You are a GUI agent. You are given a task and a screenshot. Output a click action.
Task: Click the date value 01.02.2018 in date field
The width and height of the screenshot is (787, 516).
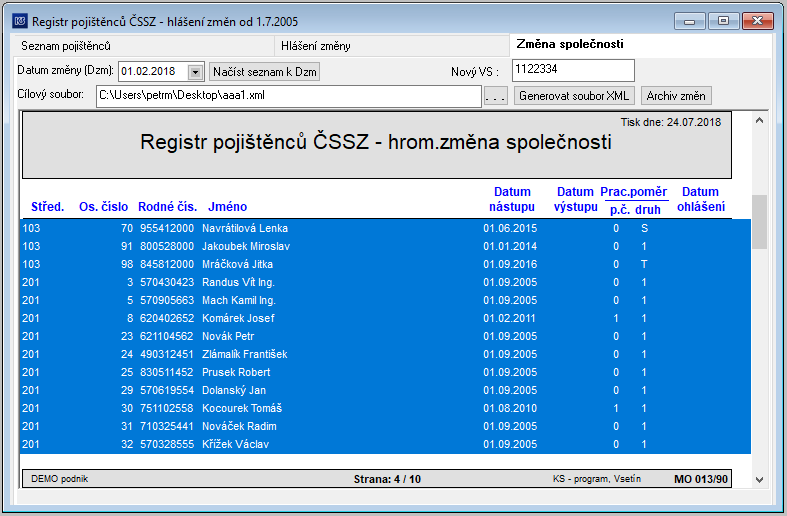coord(148,72)
